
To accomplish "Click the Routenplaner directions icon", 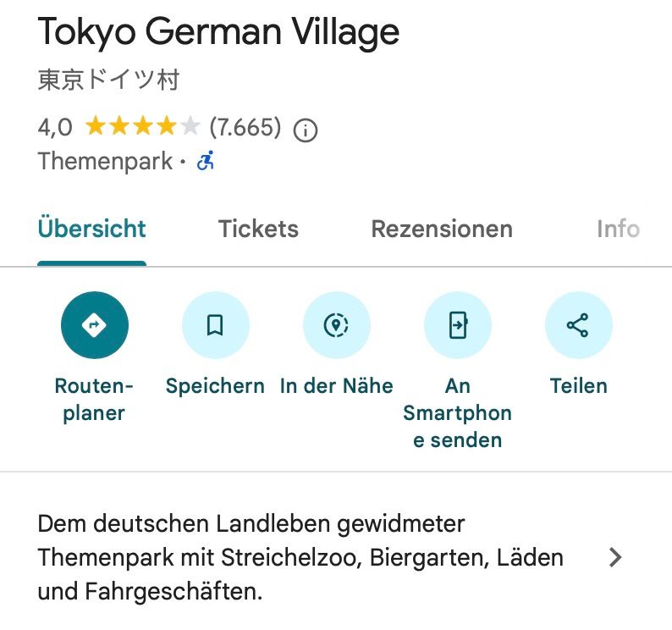I will pos(94,325).
